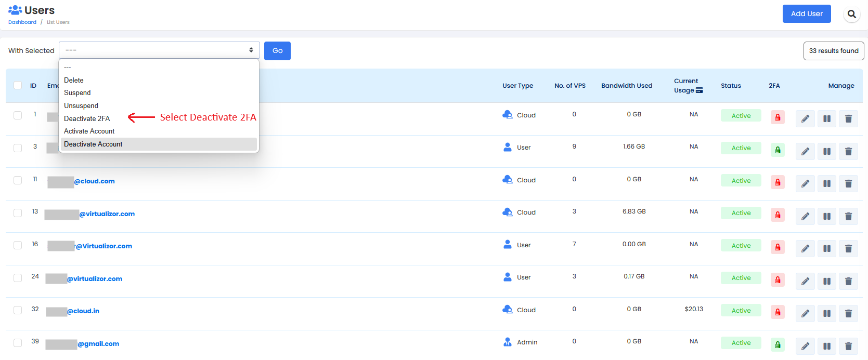Image resolution: width=868 pixels, height=360 pixels.
Task: Click edit pencil icon for user ID 24
Action: pos(805,282)
